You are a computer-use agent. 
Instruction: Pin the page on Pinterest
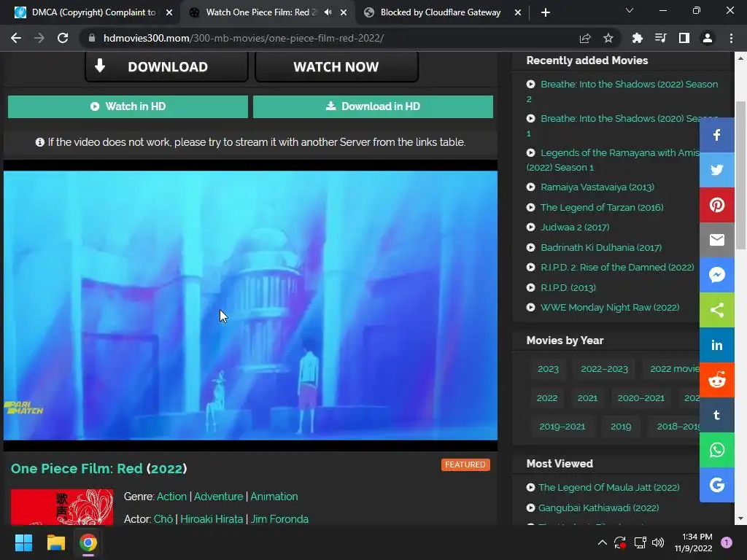click(x=716, y=205)
